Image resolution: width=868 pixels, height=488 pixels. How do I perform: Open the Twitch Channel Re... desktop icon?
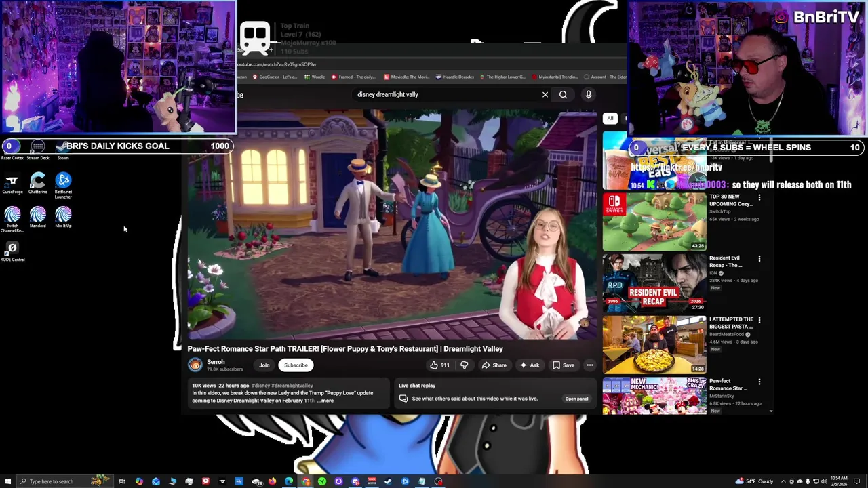coord(12,220)
